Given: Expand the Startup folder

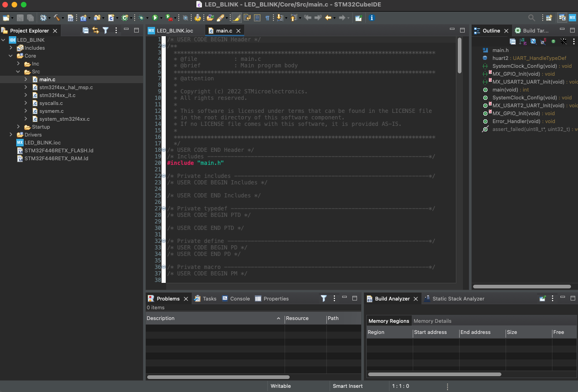Looking at the screenshot, I should [19, 127].
